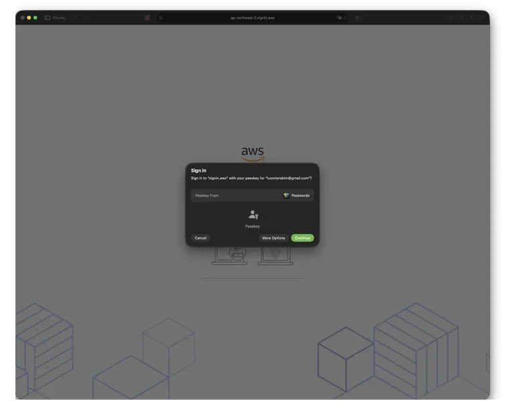This screenshot has height=420, width=505.
Task: Cancel the passkey sign-in dialog
Action: pyautogui.click(x=200, y=238)
